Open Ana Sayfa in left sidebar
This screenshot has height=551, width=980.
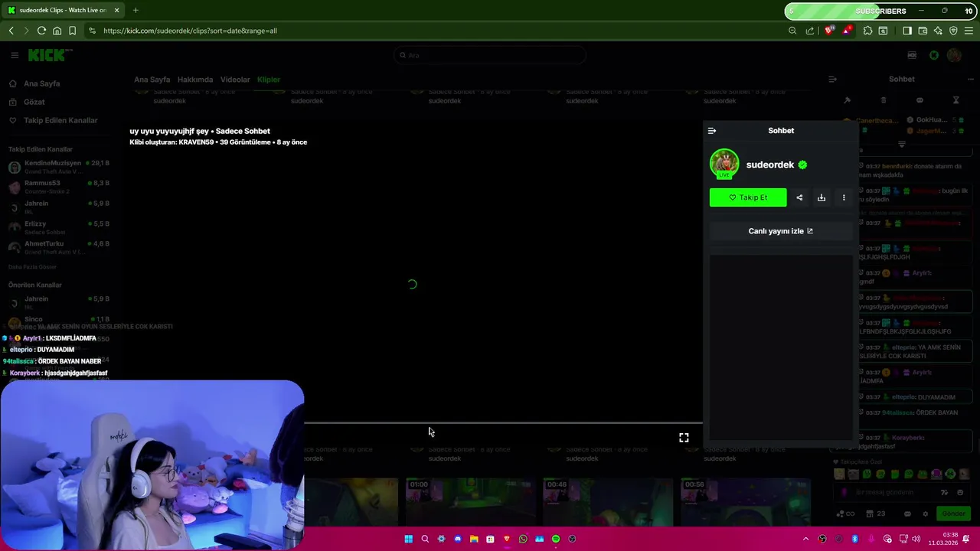click(x=42, y=83)
